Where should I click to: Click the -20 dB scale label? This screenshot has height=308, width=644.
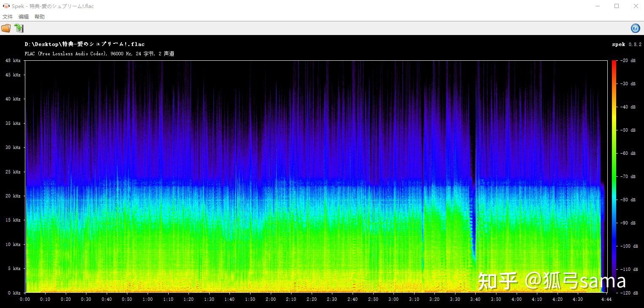pos(628,61)
